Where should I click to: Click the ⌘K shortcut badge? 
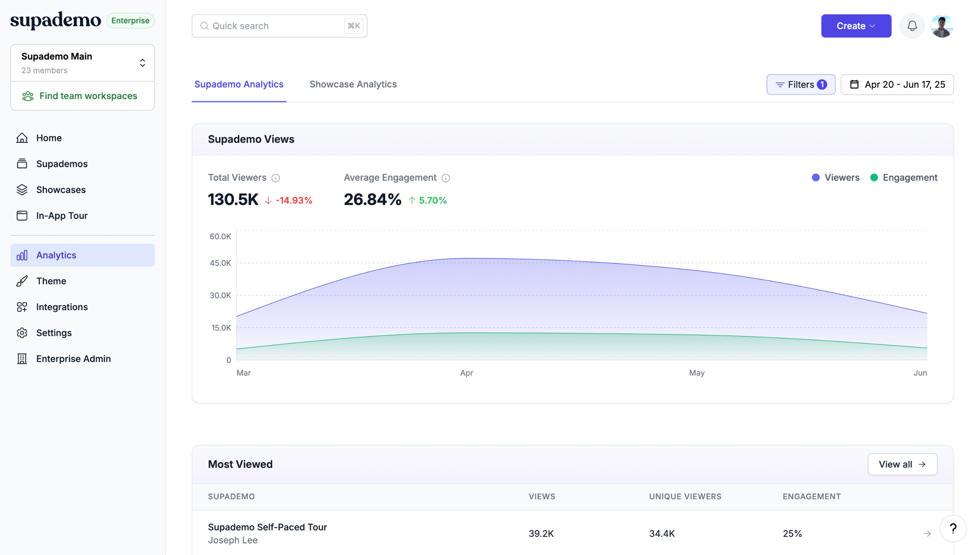pos(353,26)
